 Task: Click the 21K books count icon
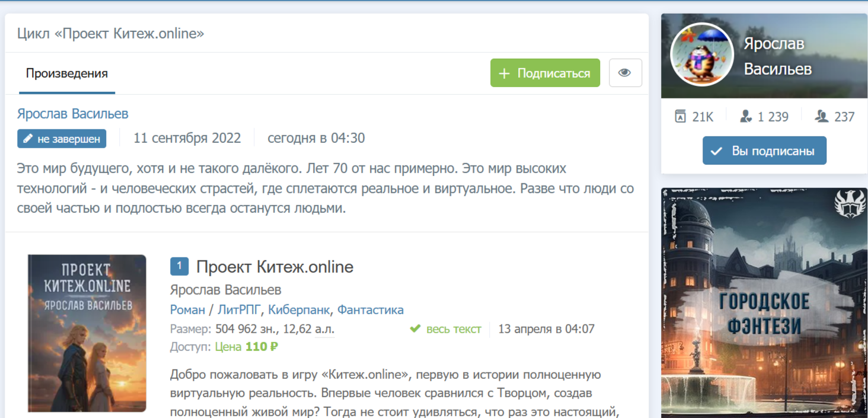coord(681,116)
